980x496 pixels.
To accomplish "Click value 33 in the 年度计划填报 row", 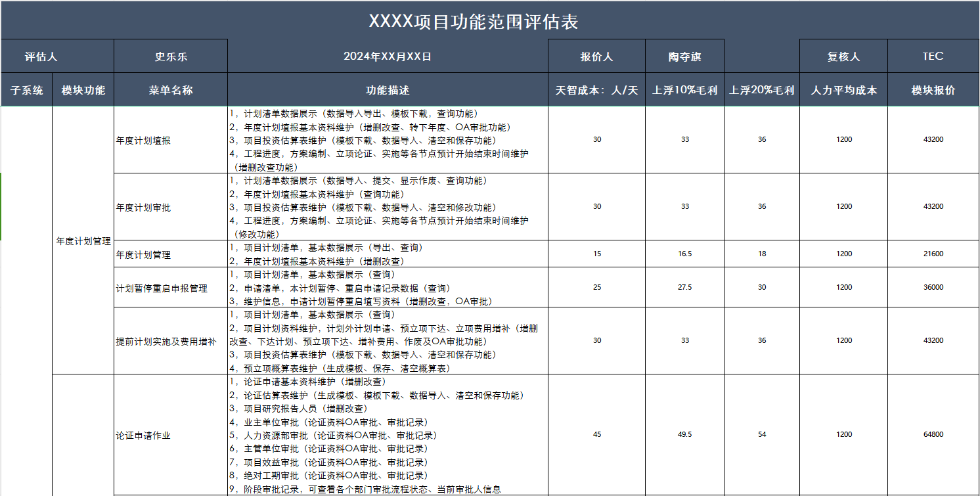I will (684, 139).
